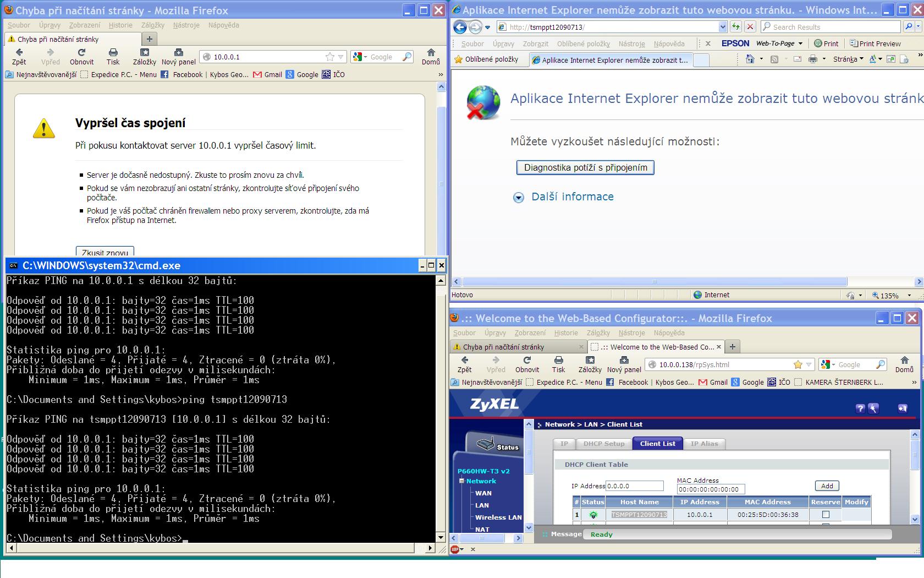
Task: Open Wireless LAN in the ZyXEL Network tree
Action: [498, 517]
